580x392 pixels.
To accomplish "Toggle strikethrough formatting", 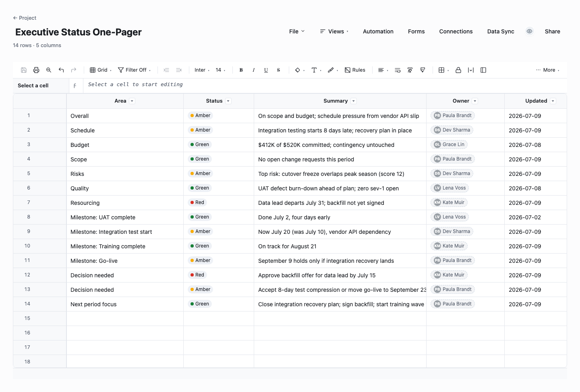I will point(279,70).
